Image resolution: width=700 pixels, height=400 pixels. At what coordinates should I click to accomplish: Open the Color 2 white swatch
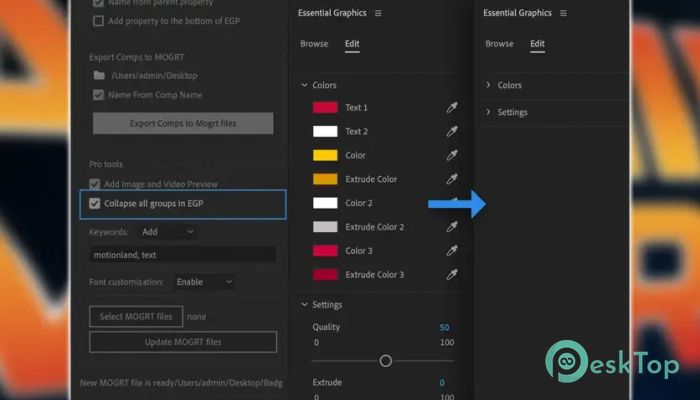(x=325, y=203)
